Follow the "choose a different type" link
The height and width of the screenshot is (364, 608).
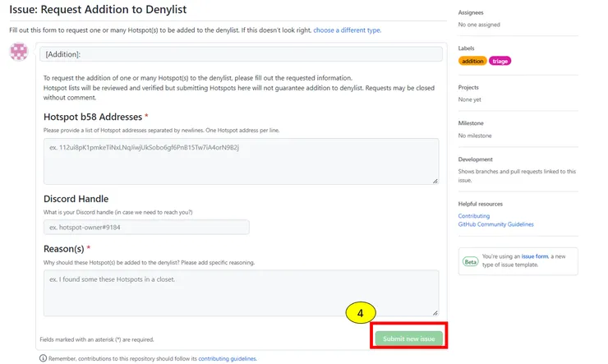[x=347, y=30]
